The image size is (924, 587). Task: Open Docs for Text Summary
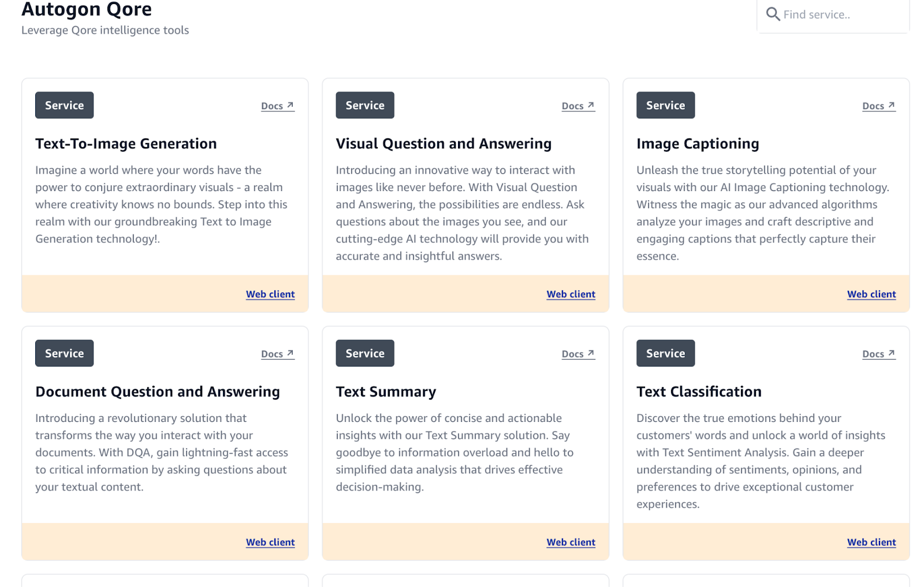(578, 354)
